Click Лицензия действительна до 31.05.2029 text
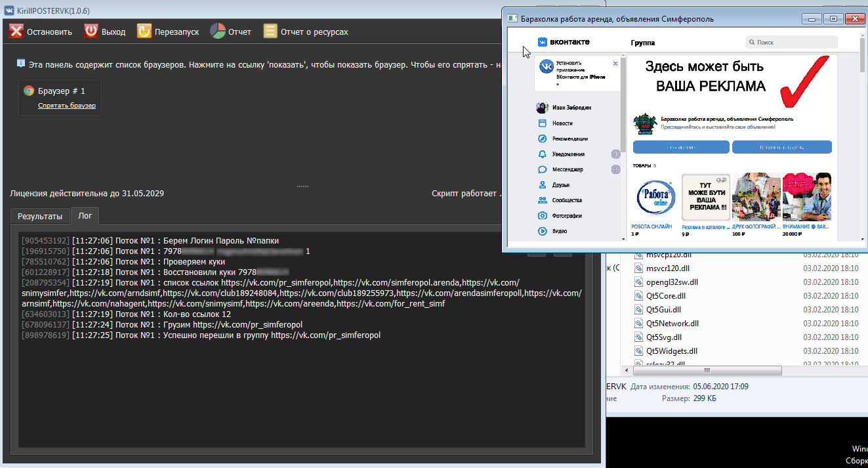 click(x=87, y=194)
